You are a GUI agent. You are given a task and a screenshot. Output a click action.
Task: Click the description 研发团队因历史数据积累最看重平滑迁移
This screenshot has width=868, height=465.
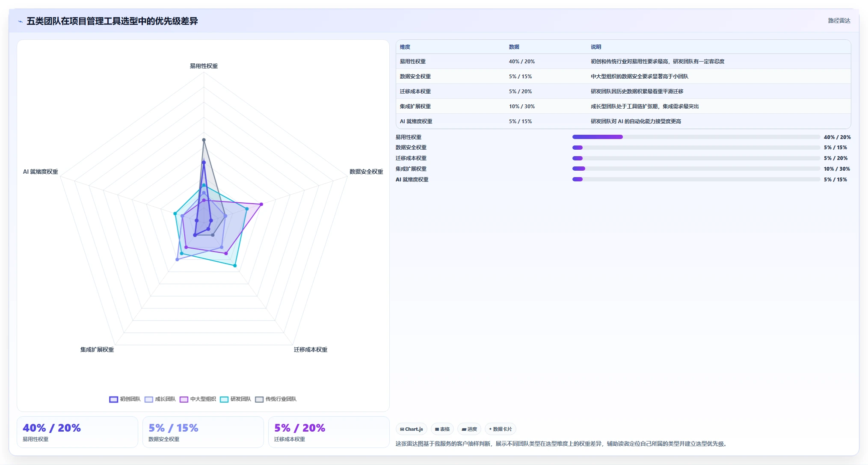coord(637,92)
